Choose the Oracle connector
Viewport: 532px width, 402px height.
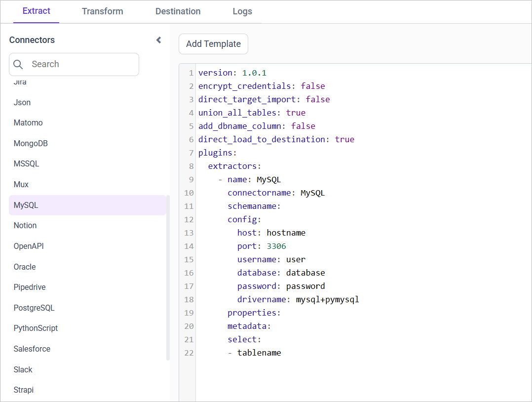[x=25, y=267]
